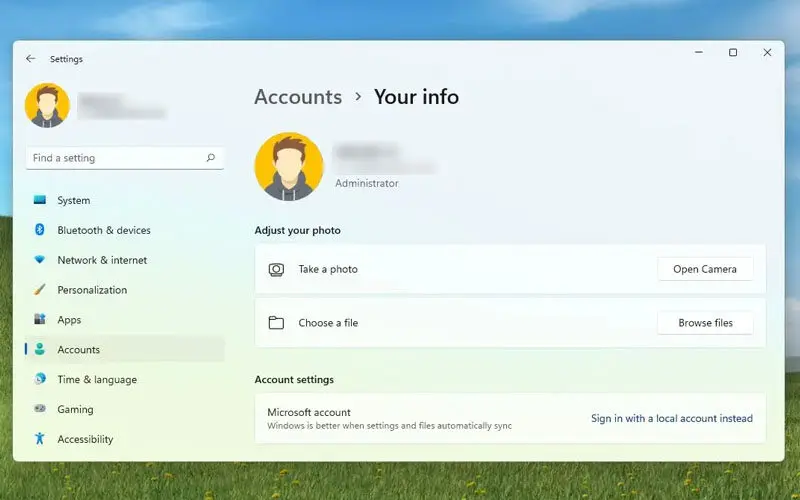
Task: Click the System monitor icon in sidebar
Action: click(40, 200)
